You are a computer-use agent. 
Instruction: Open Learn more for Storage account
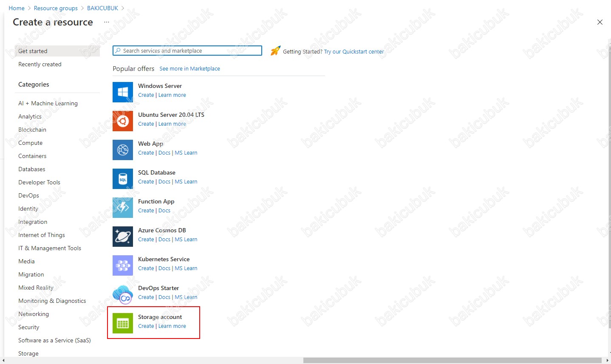coord(172,326)
